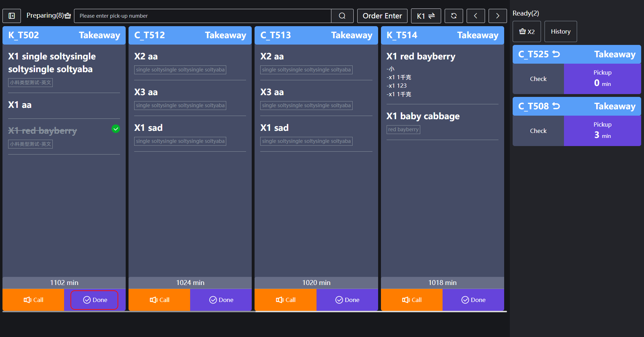
Task: Open the History tab
Action: (x=560, y=31)
